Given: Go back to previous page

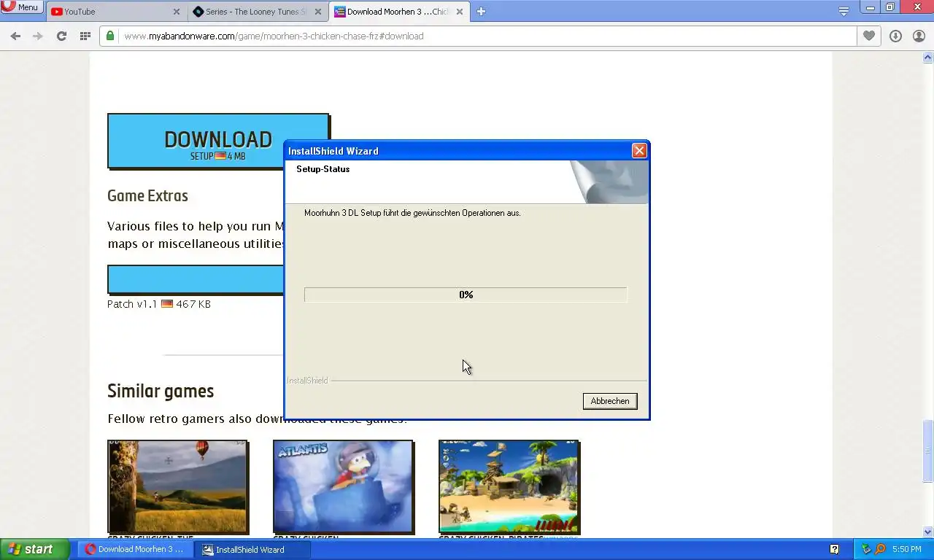Looking at the screenshot, I should click(16, 36).
